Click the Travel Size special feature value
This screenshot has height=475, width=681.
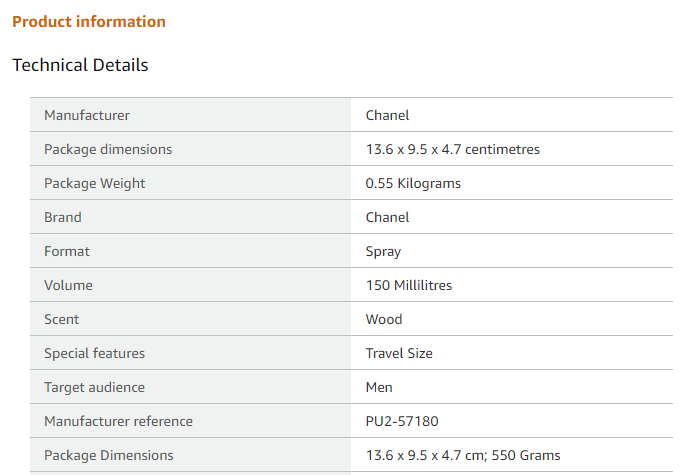click(x=399, y=353)
